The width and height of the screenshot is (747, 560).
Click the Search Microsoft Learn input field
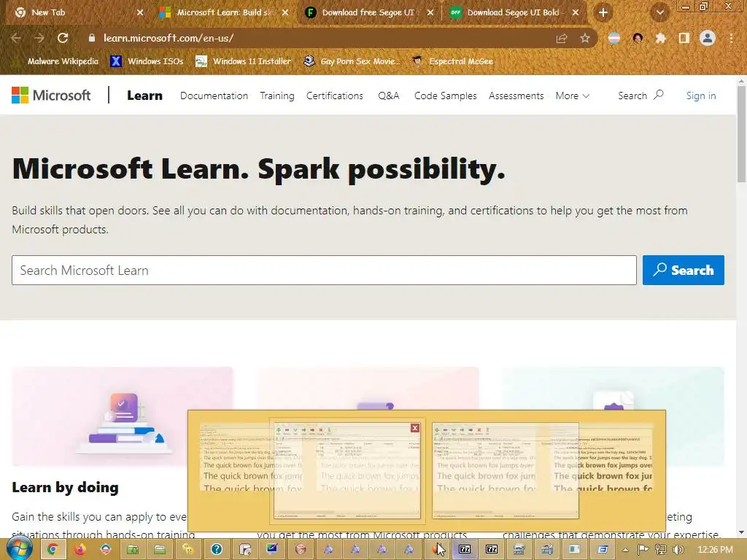324,270
